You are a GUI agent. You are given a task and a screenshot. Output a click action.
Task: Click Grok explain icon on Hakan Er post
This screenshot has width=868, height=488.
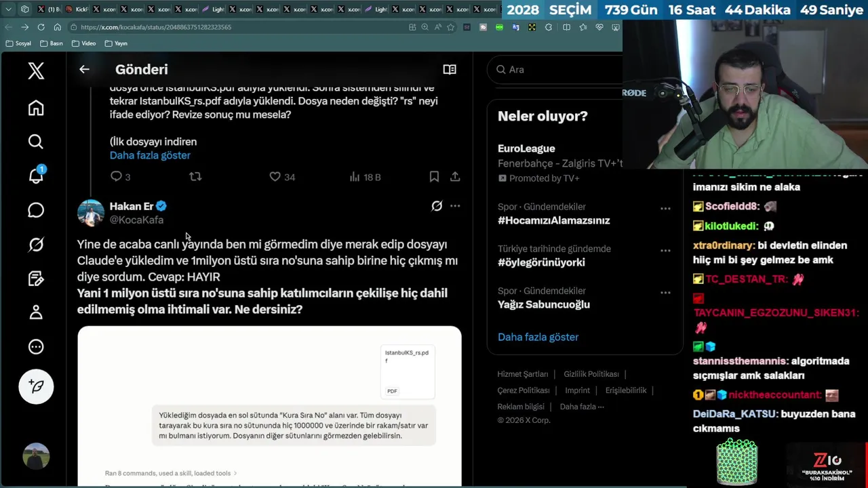(x=437, y=206)
